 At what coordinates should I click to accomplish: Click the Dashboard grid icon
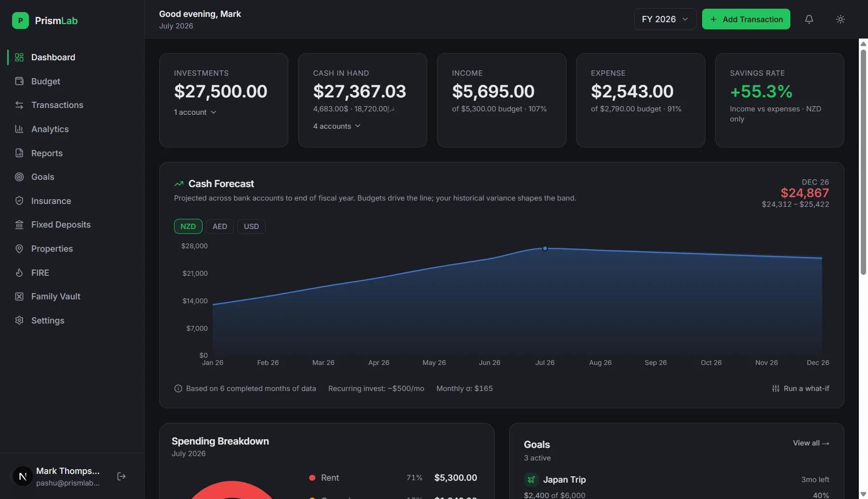click(x=19, y=57)
